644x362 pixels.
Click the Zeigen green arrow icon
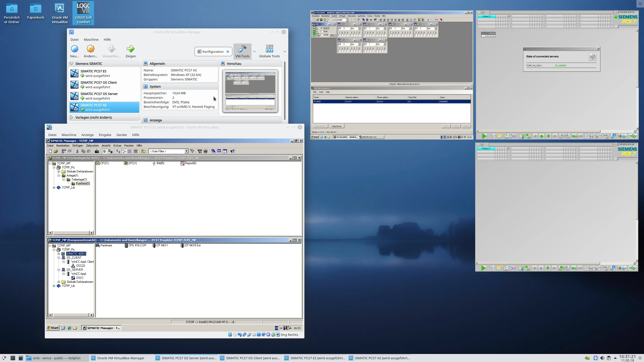coord(131,49)
